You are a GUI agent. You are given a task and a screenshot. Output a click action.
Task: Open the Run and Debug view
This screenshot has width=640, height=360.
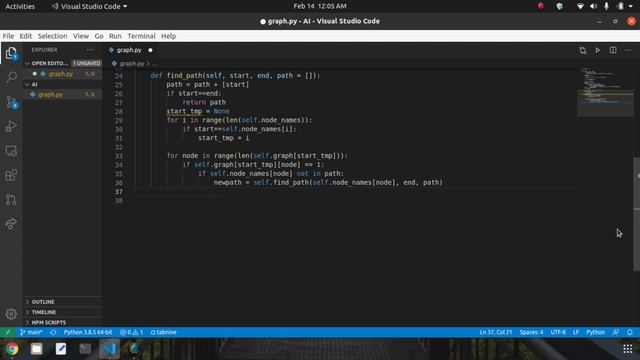pyautogui.click(x=11, y=126)
